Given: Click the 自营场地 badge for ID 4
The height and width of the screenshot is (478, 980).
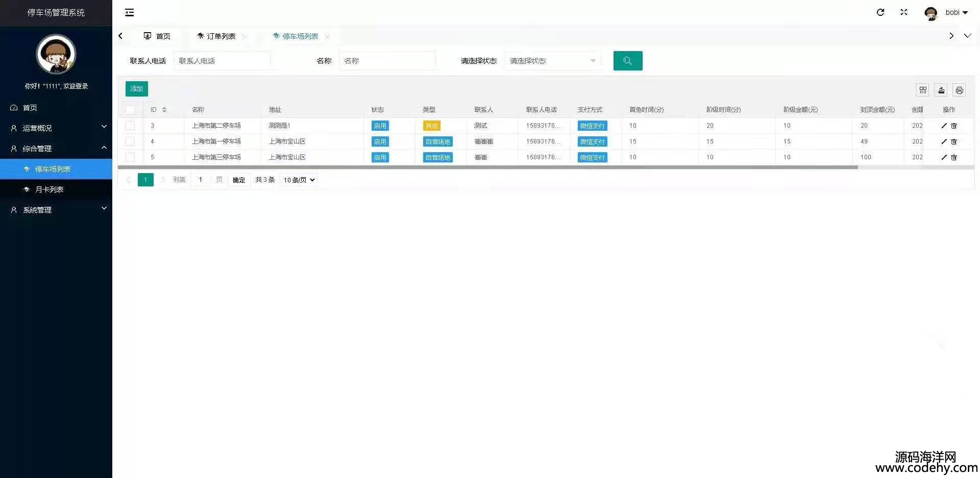Looking at the screenshot, I should (438, 141).
